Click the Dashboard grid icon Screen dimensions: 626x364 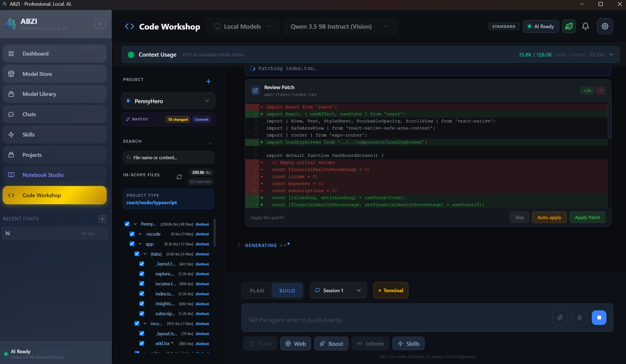coord(11,54)
